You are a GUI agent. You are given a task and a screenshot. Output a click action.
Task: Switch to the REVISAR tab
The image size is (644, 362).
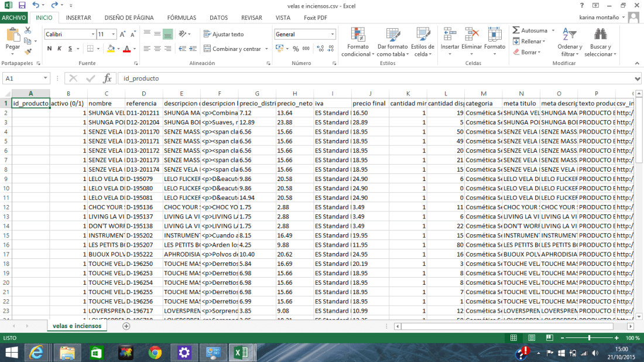tap(251, 18)
